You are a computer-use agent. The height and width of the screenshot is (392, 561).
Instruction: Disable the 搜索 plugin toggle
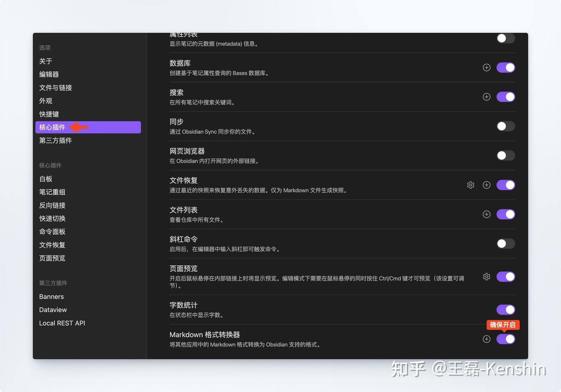[506, 97]
